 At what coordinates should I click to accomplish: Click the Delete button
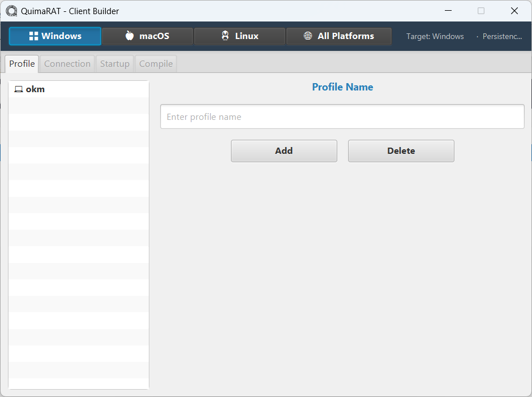[x=401, y=150]
